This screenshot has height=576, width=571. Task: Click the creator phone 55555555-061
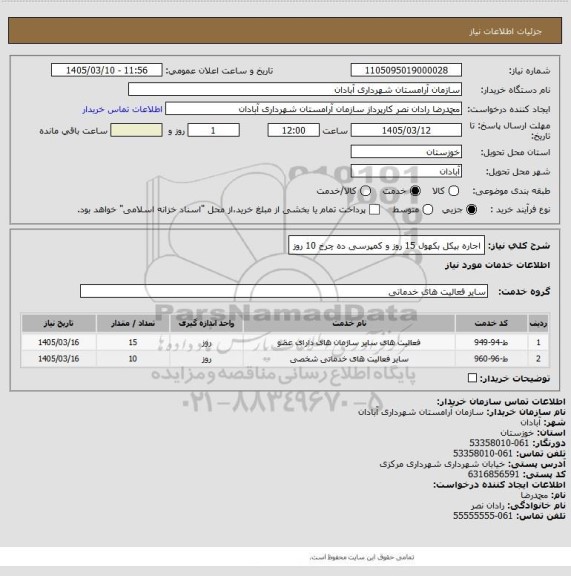(x=482, y=516)
